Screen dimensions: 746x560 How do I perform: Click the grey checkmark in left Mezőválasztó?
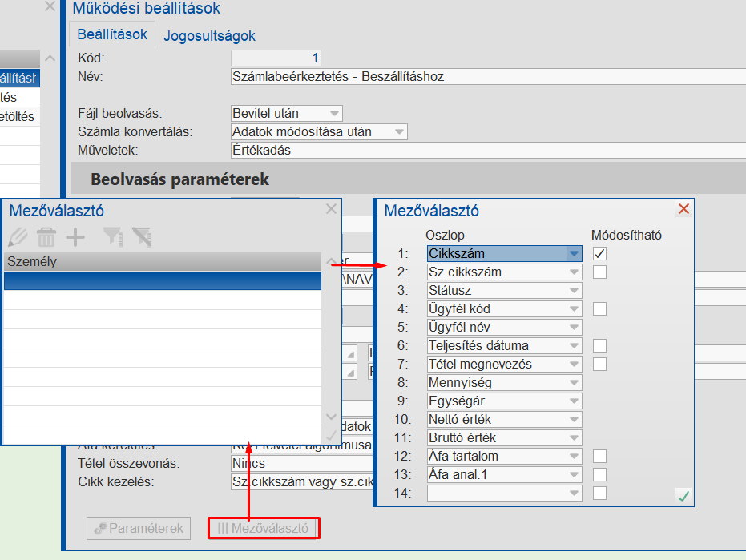pos(331,435)
